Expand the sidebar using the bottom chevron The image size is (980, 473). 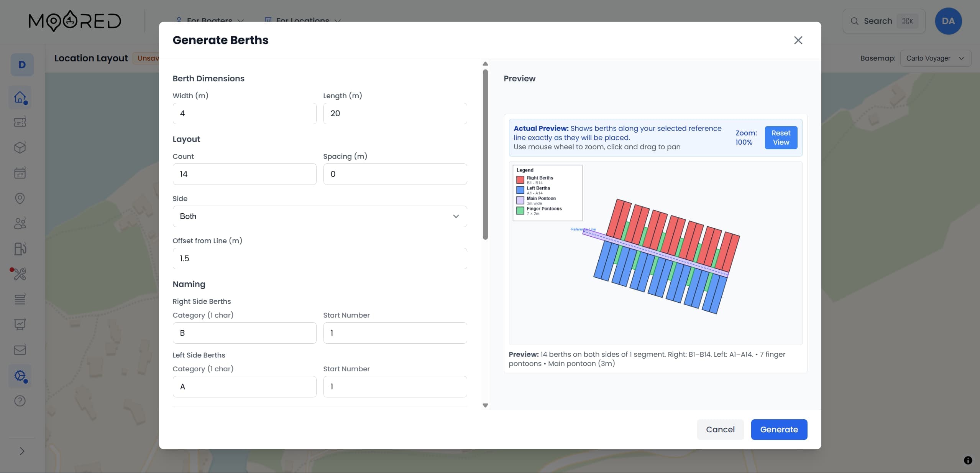(22, 451)
